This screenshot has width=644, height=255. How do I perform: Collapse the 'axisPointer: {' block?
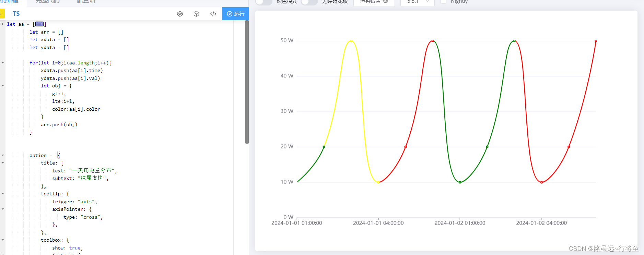click(3, 209)
